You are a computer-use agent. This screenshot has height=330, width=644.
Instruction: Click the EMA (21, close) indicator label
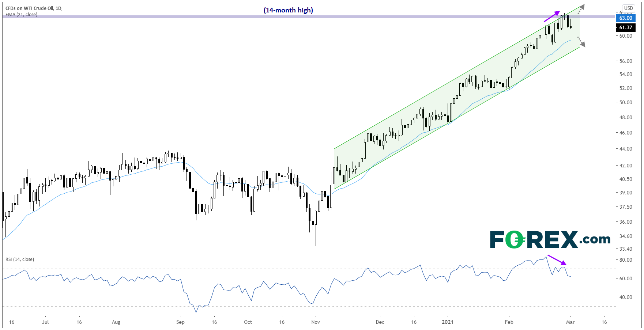pyautogui.click(x=21, y=15)
